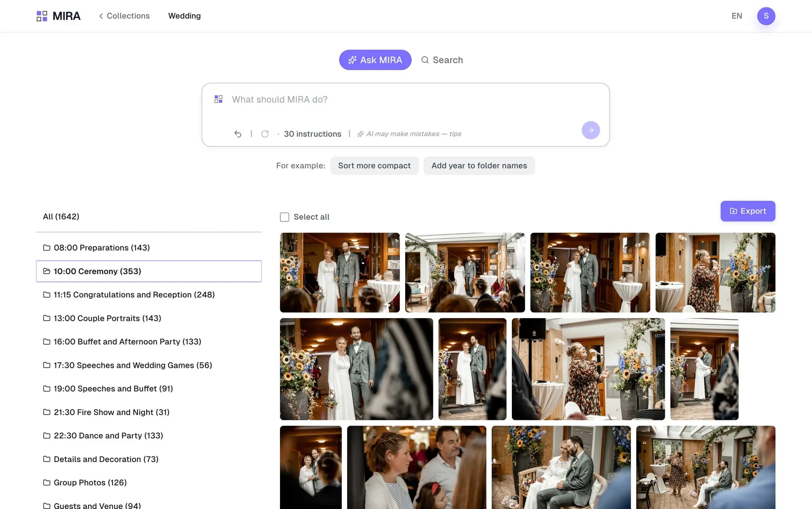Open third top-row thumbnail of couple hugging

590,273
